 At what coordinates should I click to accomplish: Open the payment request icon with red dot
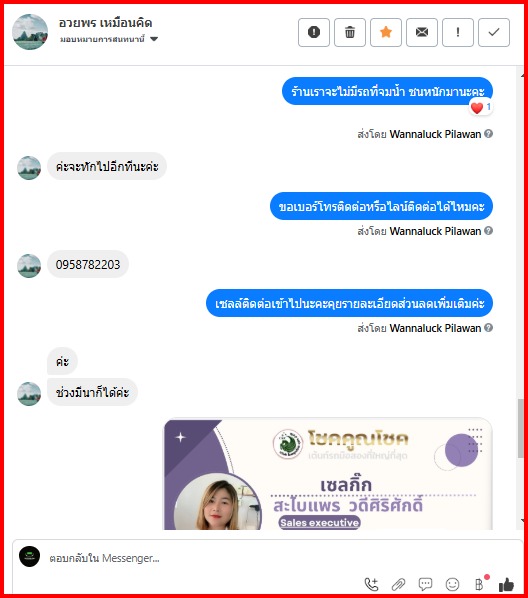tap(480, 583)
